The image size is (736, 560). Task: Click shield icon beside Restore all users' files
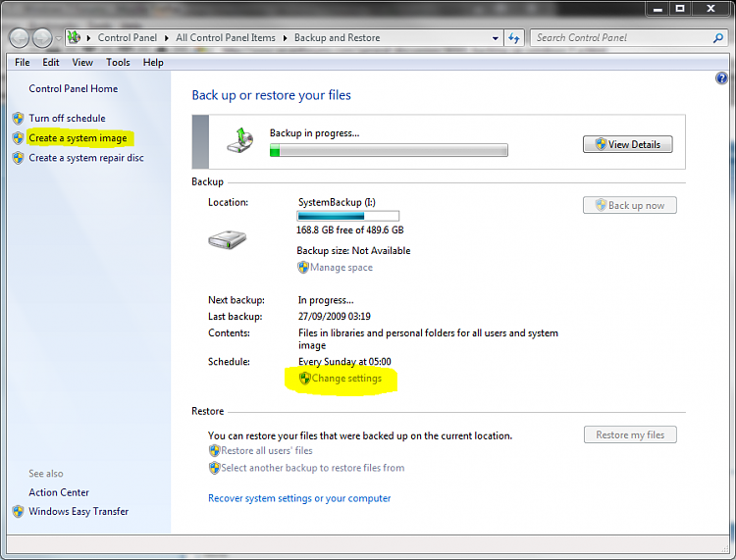(x=214, y=451)
